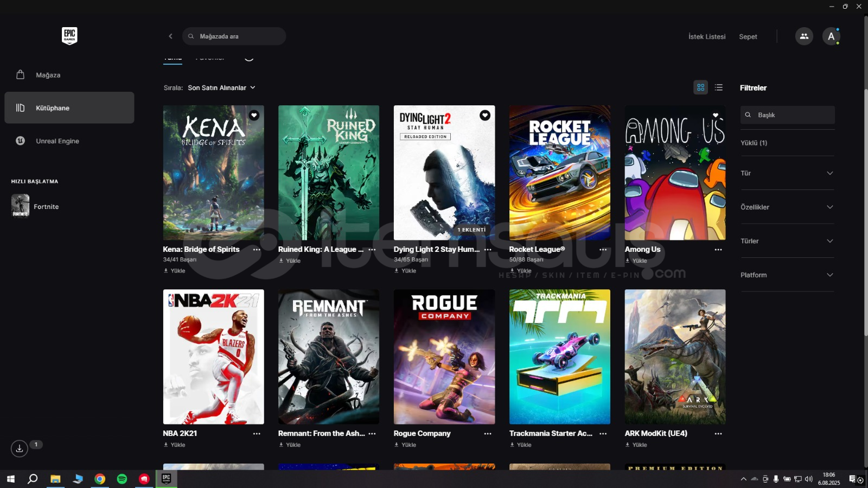
Task: Click Yükle under Trackmania Starter Access
Action: click(521, 445)
